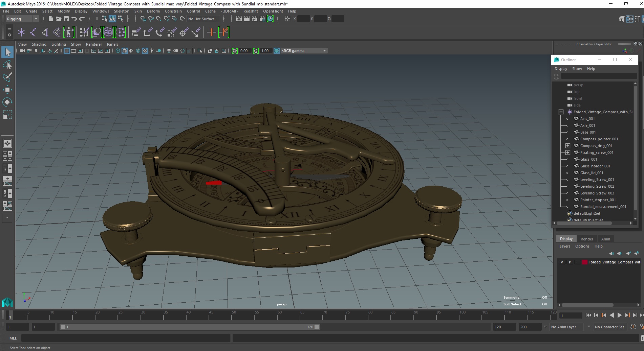Toggle smooth shade all in viewport toolbar
The height and width of the screenshot is (351, 644).
(125, 51)
